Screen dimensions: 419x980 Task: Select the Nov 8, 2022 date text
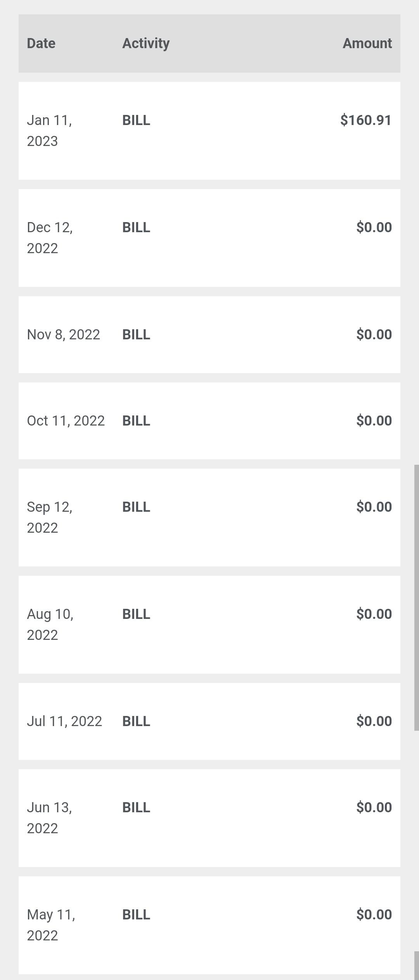click(x=63, y=335)
